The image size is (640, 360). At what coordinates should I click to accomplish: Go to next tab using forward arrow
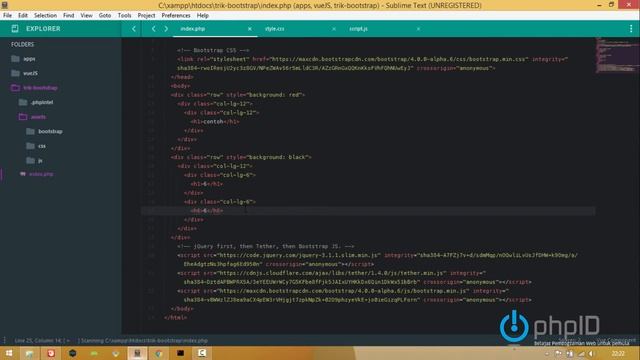(x=166, y=29)
